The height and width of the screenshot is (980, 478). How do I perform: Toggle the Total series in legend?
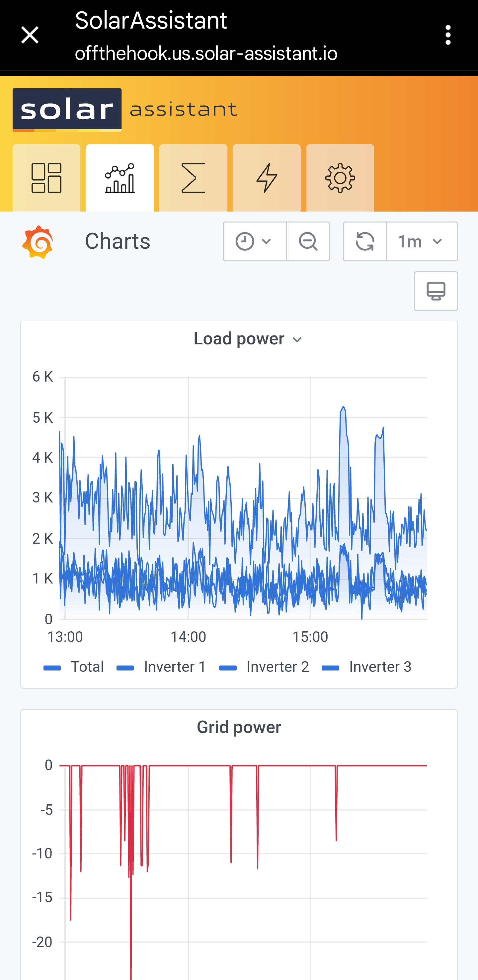[x=87, y=667]
